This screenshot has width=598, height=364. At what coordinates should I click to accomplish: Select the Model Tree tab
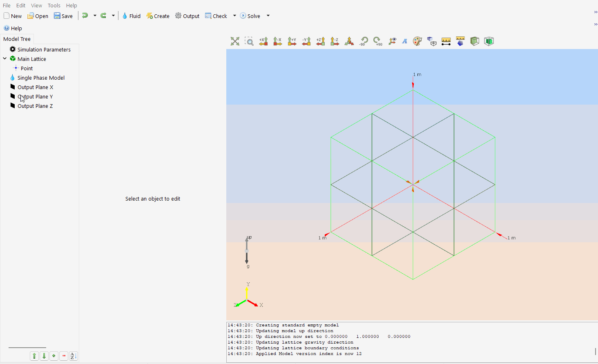click(17, 39)
